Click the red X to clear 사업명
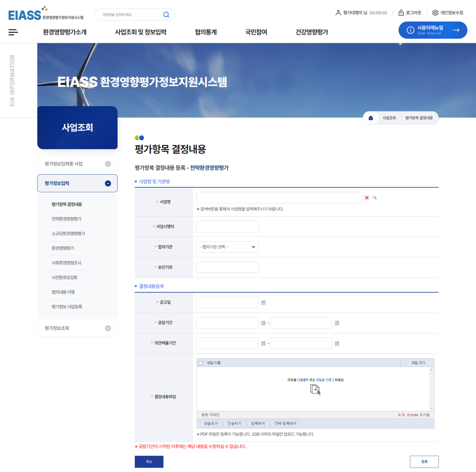 pos(367,198)
